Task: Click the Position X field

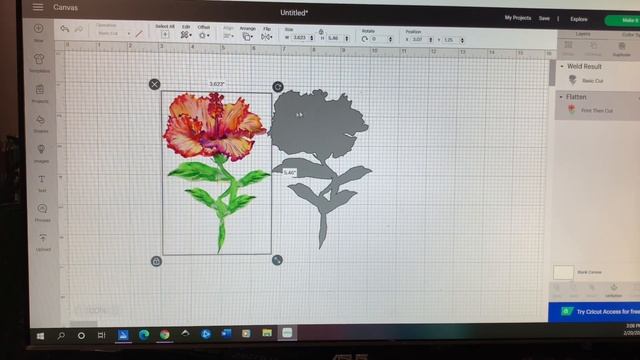Action: pos(418,39)
